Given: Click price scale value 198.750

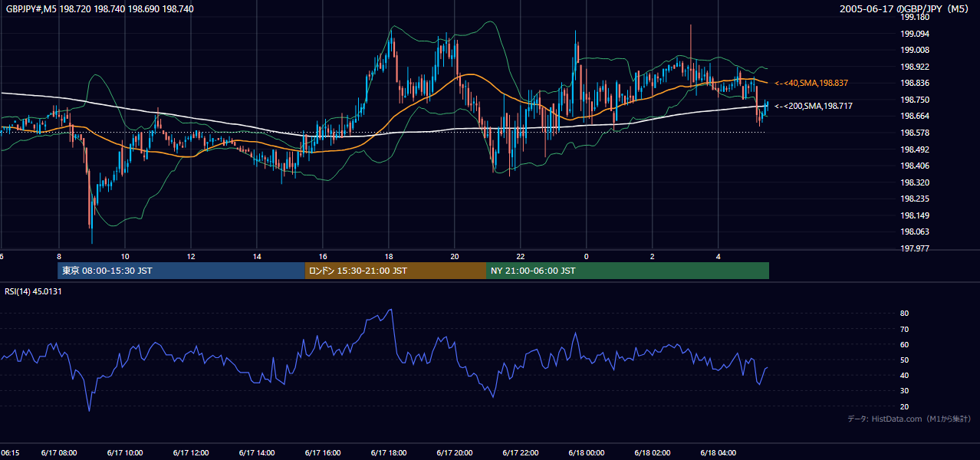Looking at the screenshot, I should [x=915, y=100].
